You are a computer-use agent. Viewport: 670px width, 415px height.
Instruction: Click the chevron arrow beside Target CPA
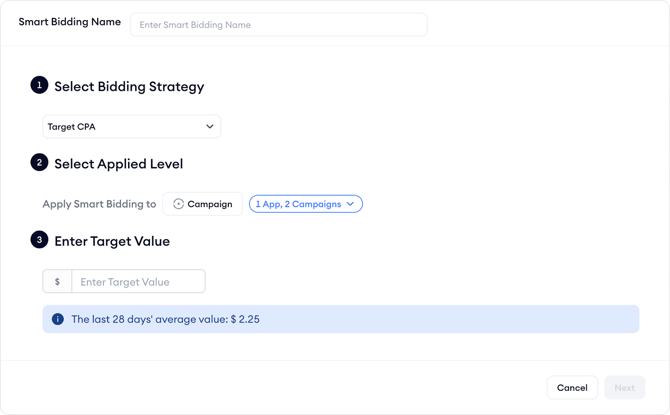click(210, 127)
